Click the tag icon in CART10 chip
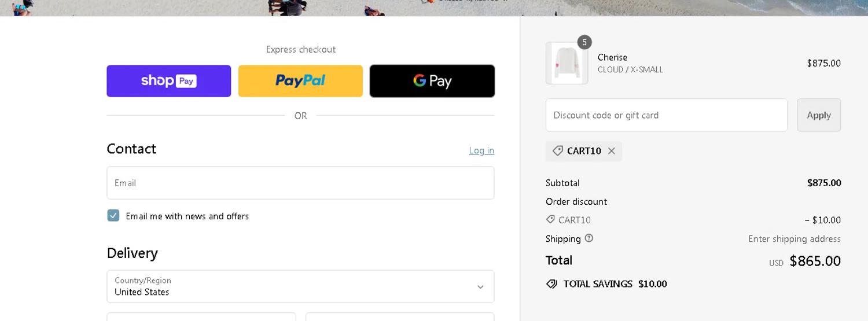This screenshot has height=321, width=868. pos(558,151)
